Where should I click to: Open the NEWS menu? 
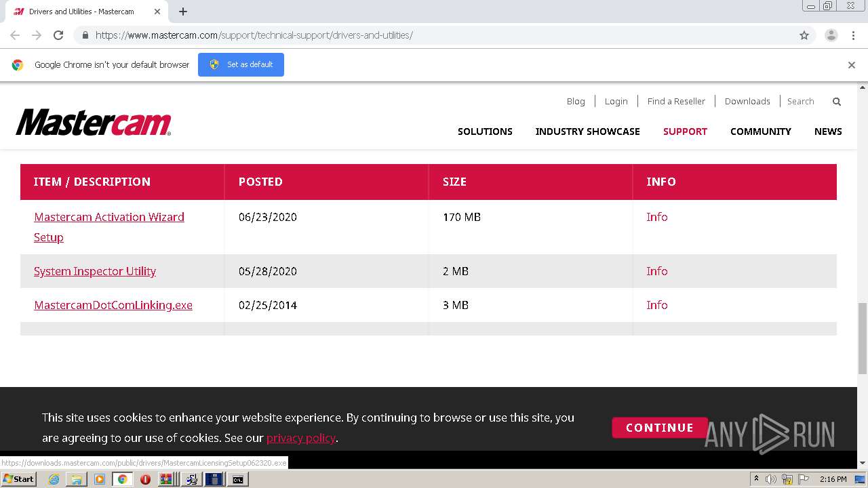coord(828,131)
